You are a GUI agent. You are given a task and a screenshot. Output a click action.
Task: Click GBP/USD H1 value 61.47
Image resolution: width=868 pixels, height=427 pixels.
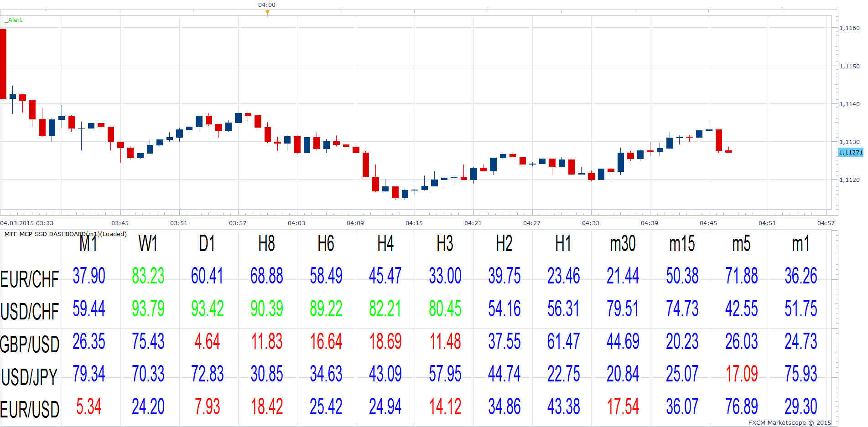point(564,341)
